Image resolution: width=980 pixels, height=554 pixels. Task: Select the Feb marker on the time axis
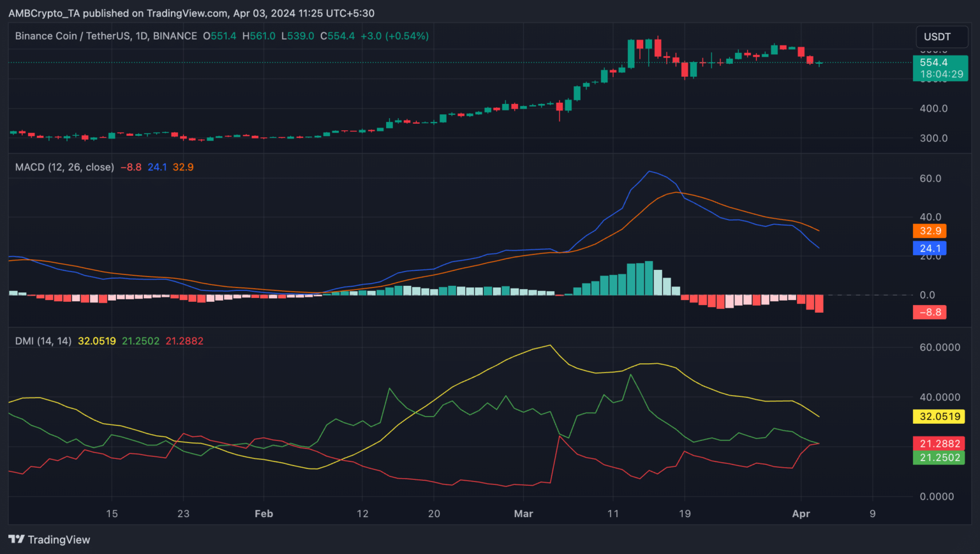[x=264, y=514]
